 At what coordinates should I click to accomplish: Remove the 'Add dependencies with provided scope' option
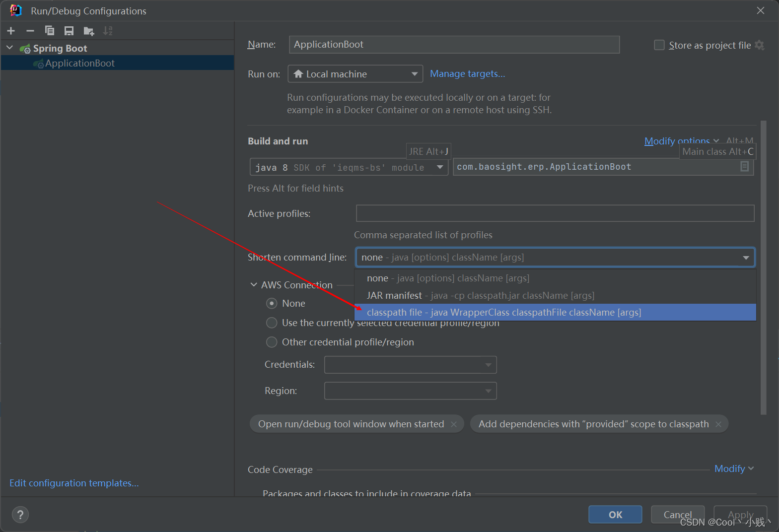[x=718, y=424]
